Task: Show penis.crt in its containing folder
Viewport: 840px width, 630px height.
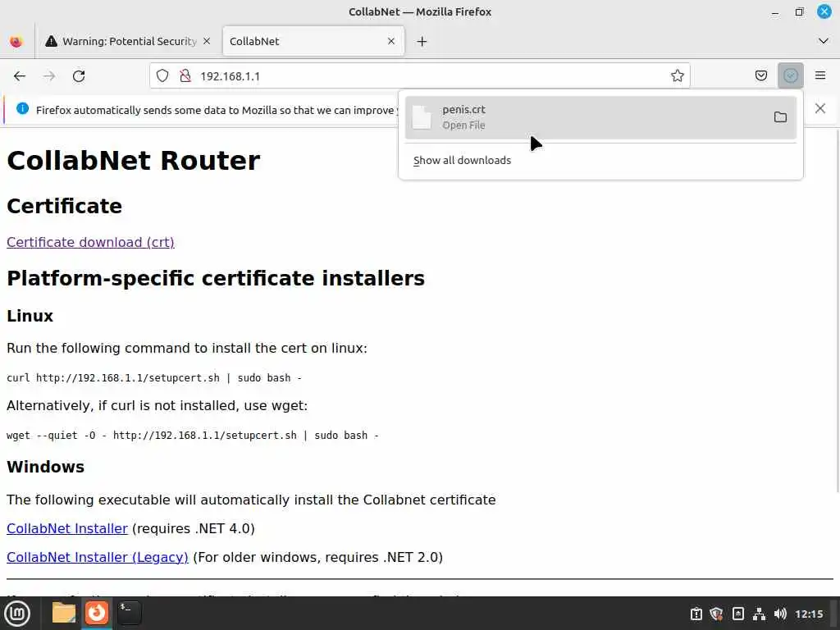Action: (780, 117)
